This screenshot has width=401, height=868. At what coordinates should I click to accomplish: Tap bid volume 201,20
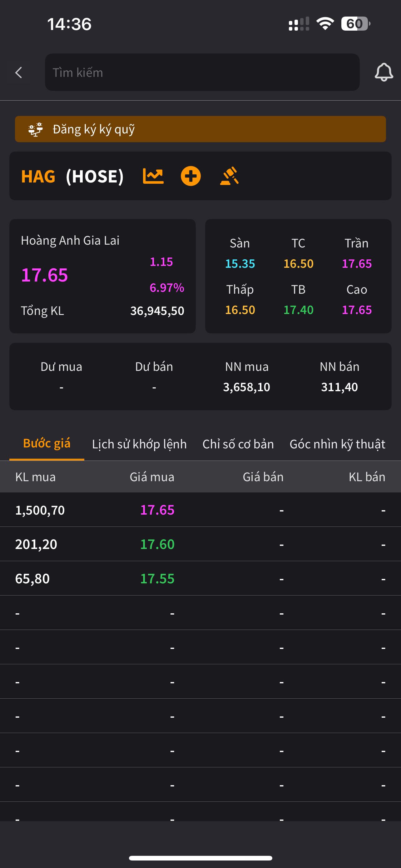pos(36,544)
